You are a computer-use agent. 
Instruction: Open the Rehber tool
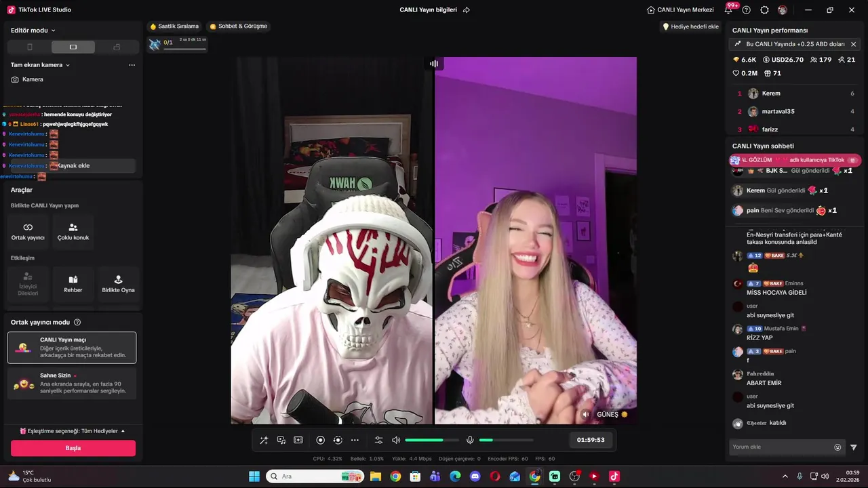(x=73, y=284)
